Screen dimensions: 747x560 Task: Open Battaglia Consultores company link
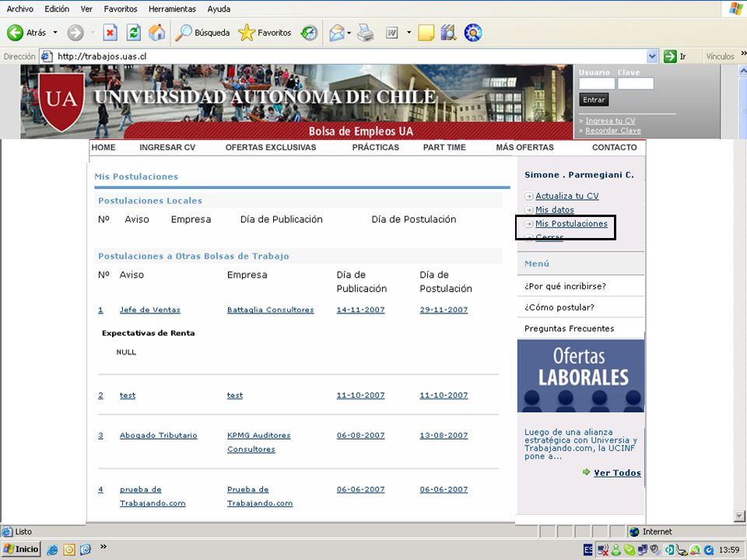click(271, 310)
